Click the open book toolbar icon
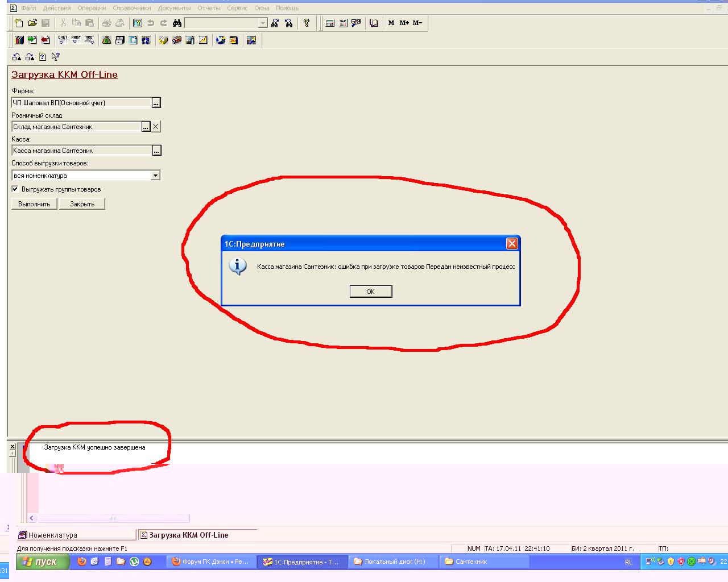Image resolution: width=728 pixels, height=582 pixels. click(374, 23)
